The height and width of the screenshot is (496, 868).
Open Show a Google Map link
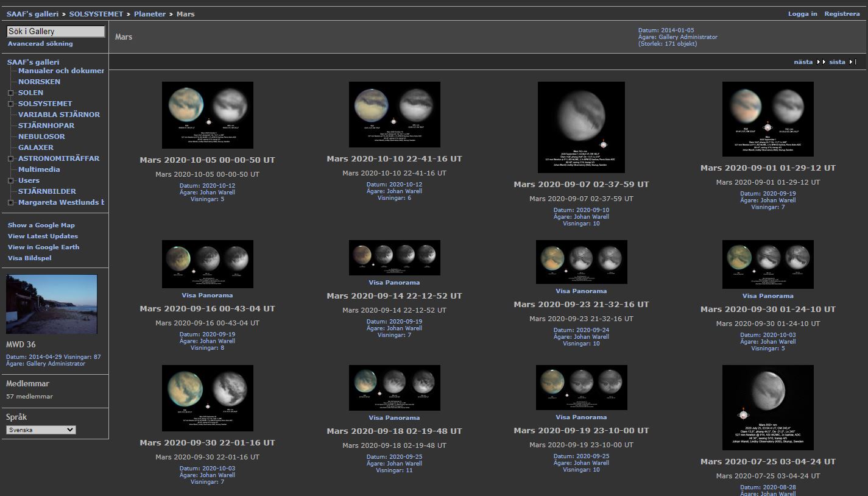tap(41, 225)
